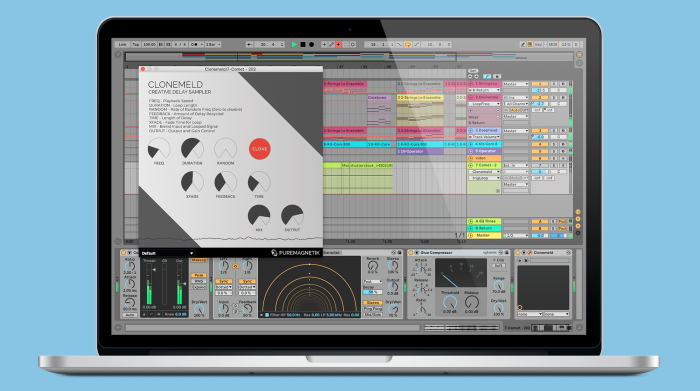This screenshot has width=700, height=391.
Task: Open the Default preset dropdown
Action: [167, 253]
